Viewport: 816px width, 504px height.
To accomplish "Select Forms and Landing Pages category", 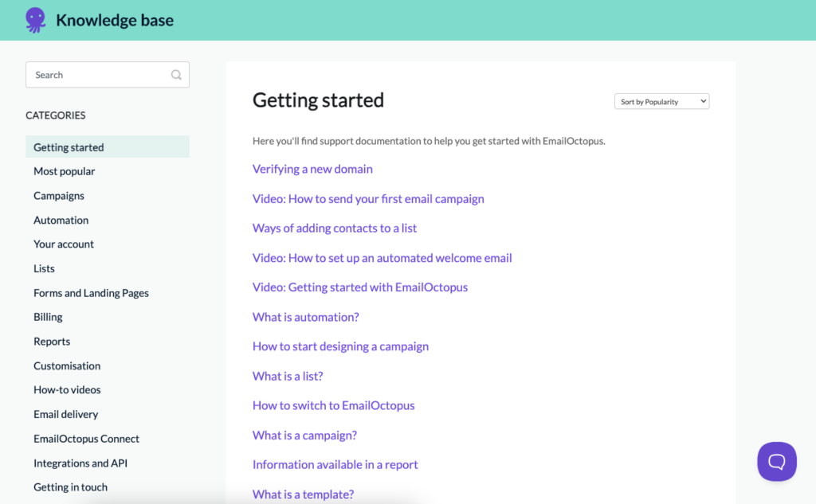I will (91, 293).
